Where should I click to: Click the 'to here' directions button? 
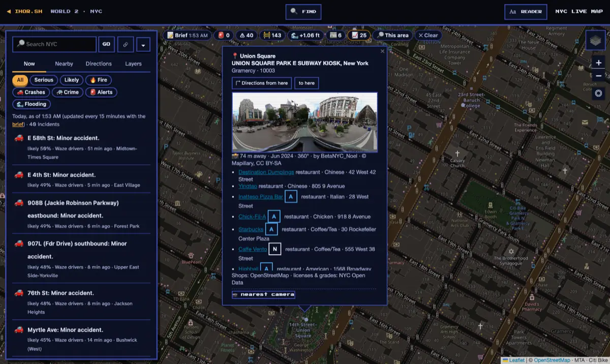(x=307, y=83)
